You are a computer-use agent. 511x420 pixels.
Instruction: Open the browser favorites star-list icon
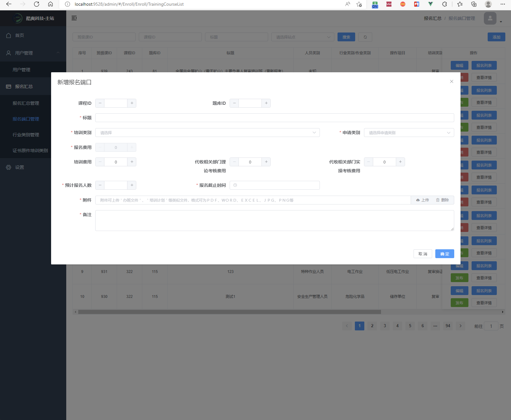[460, 4]
